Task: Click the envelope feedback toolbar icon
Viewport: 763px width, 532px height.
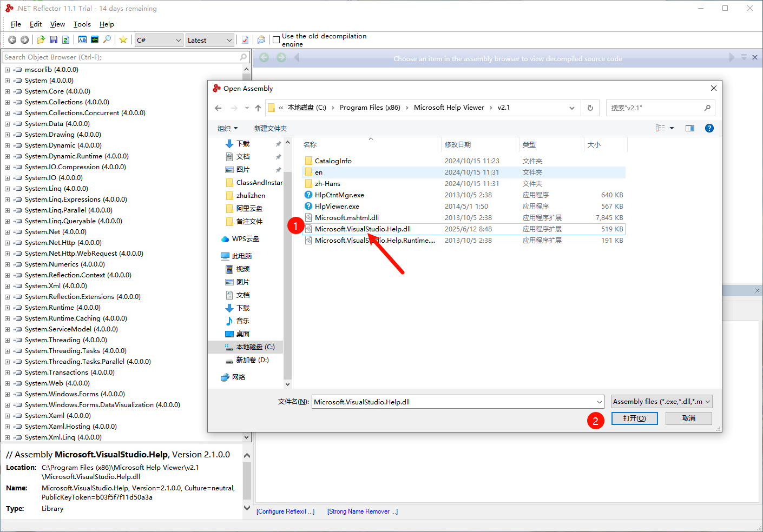Action: pyautogui.click(x=261, y=40)
